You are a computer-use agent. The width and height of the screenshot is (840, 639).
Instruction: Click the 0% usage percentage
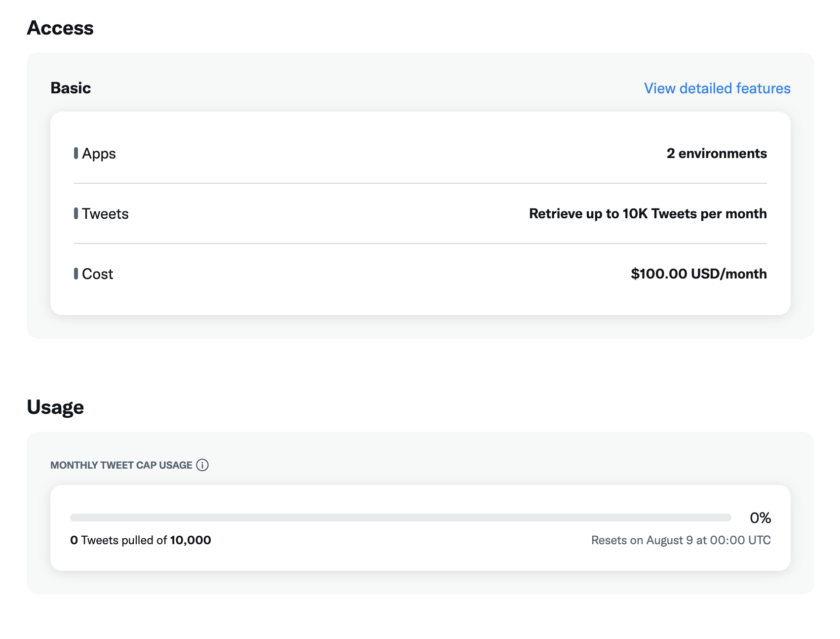coord(760,518)
